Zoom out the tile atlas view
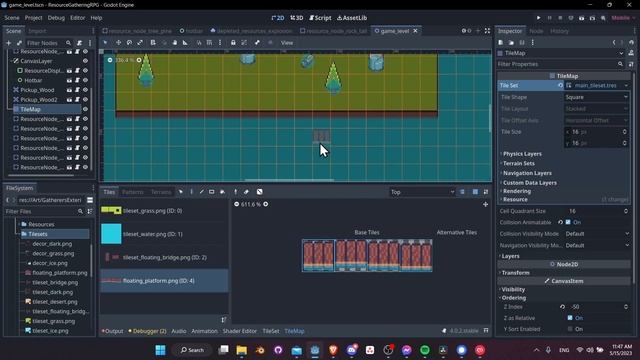The width and height of the screenshot is (640, 360). [x=237, y=204]
